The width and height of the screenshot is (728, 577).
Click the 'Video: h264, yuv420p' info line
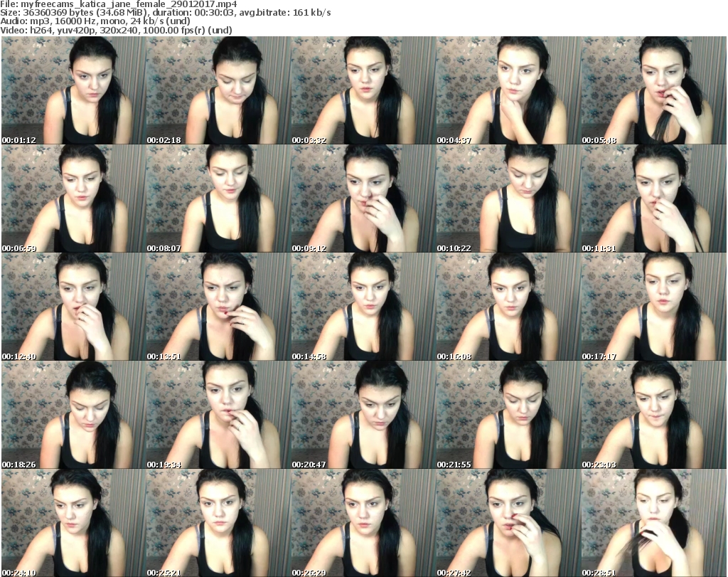[x=116, y=30]
